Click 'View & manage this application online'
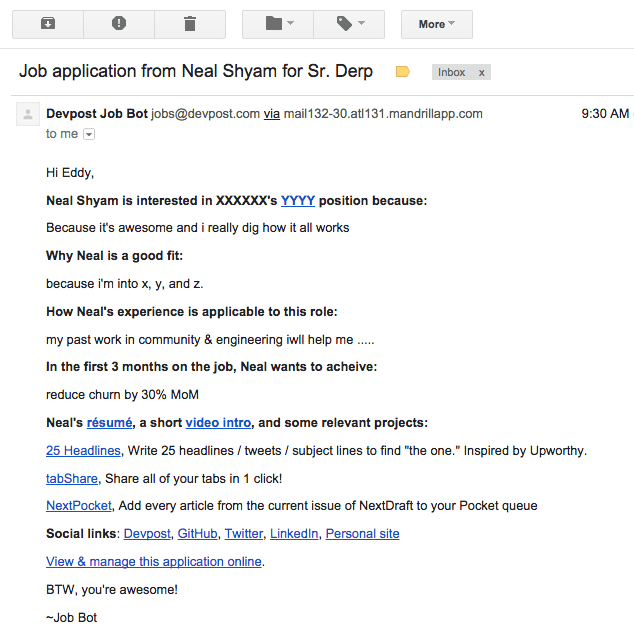The width and height of the screenshot is (634, 637). click(x=154, y=561)
